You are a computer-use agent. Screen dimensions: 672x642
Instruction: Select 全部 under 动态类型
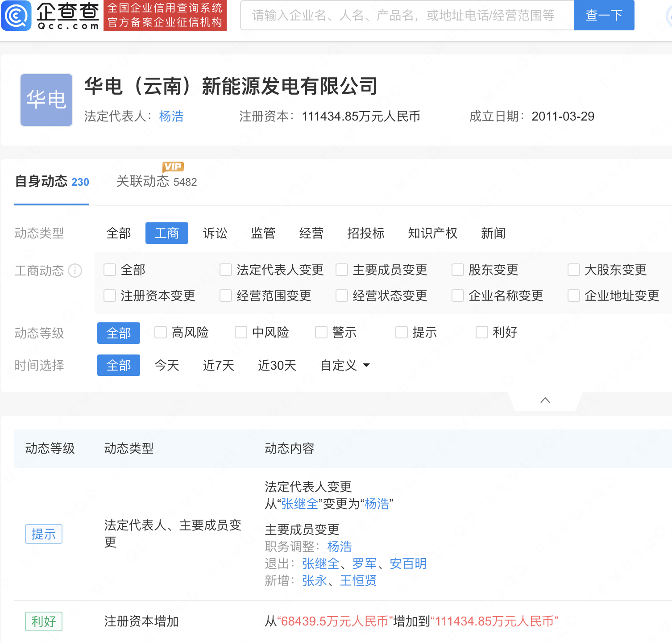click(119, 233)
